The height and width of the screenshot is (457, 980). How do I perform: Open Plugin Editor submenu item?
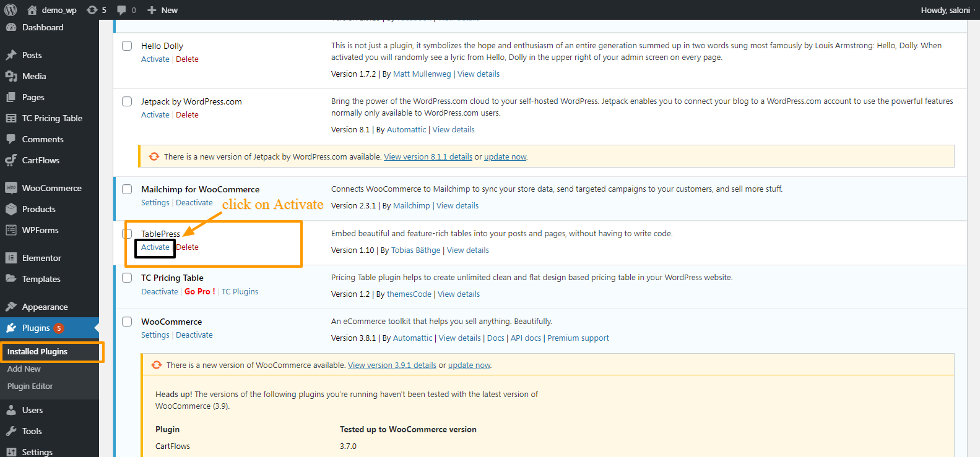30,386
